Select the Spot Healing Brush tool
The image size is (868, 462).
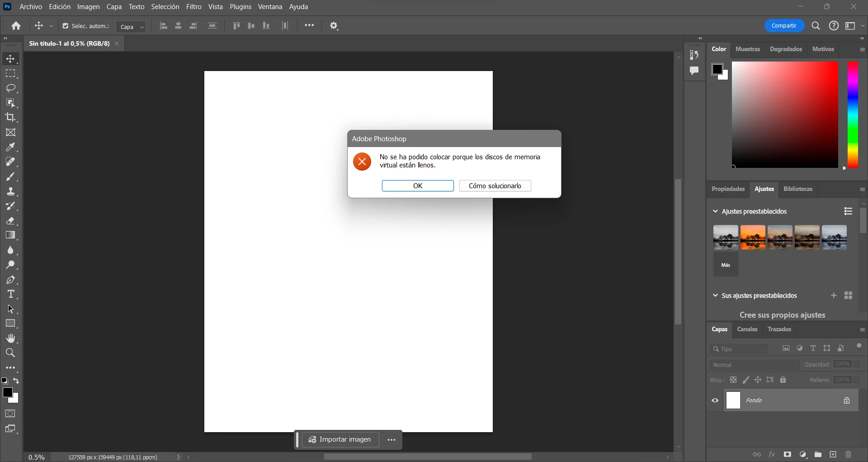click(x=10, y=162)
